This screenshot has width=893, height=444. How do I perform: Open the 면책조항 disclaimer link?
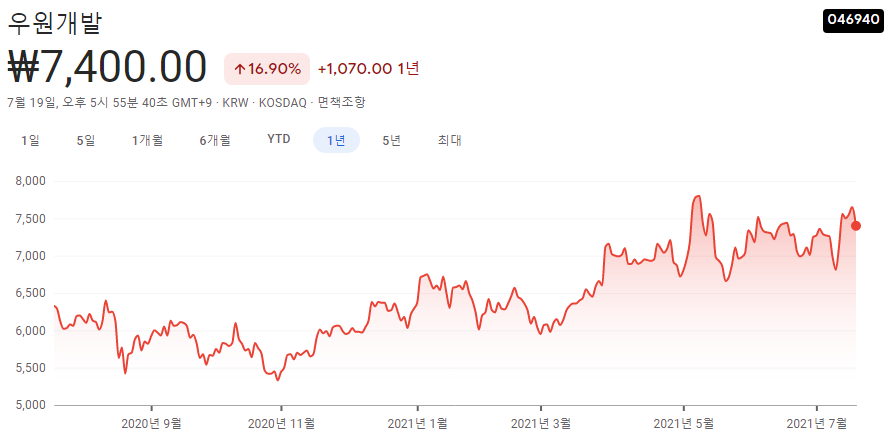click(x=341, y=103)
